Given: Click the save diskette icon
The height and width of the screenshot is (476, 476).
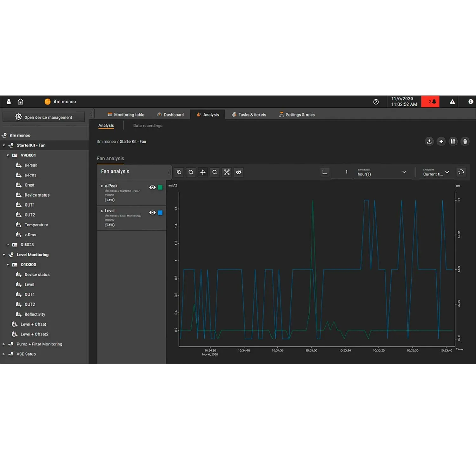Looking at the screenshot, I should [x=453, y=142].
